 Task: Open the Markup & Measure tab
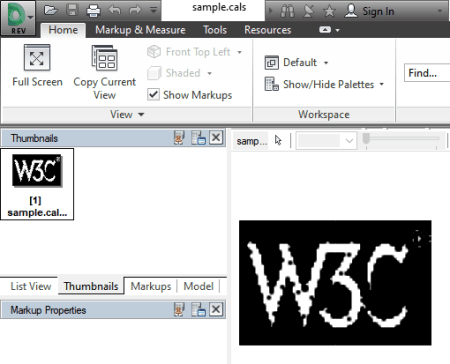click(140, 30)
